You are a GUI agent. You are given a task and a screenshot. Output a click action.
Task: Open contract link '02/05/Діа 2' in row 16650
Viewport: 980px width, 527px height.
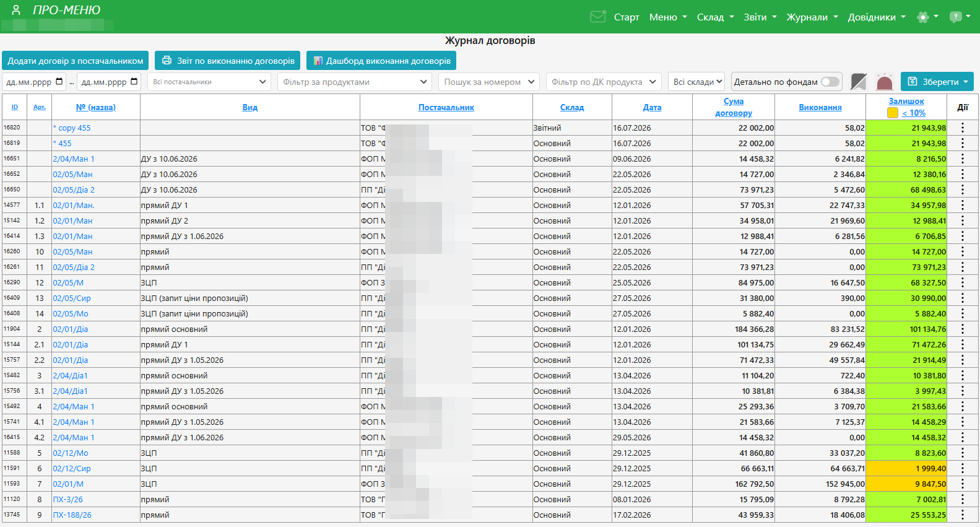tap(74, 189)
